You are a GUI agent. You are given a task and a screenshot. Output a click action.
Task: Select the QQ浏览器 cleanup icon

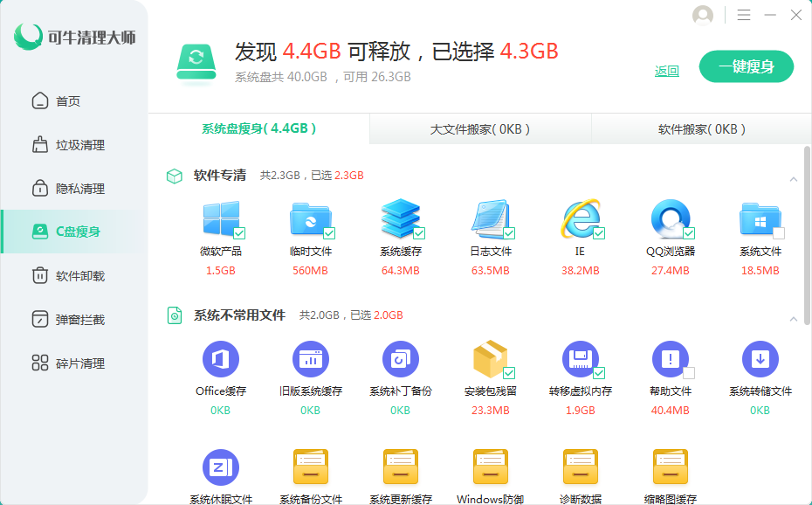click(x=671, y=219)
